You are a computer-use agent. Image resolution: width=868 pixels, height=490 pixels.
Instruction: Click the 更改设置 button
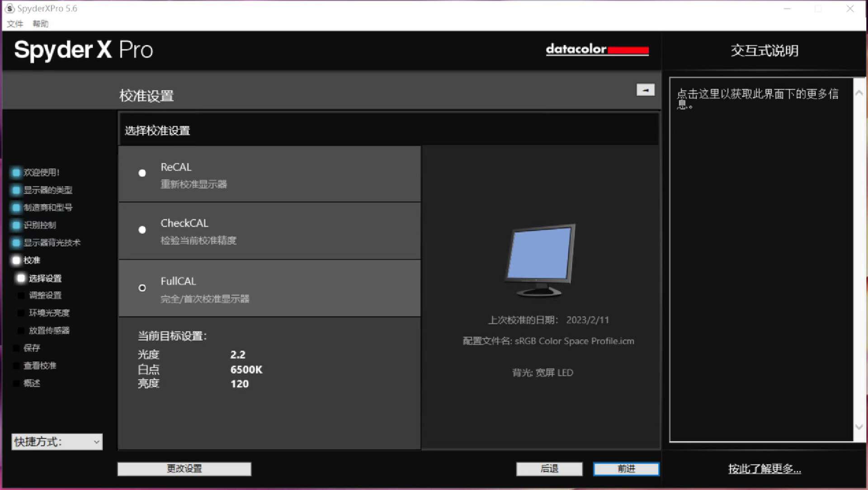(x=184, y=469)
